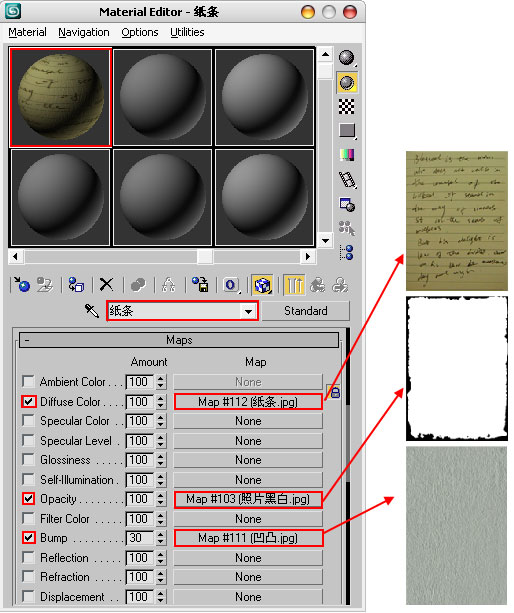Click Assign Material to Selection icon
Image resolution: width=514 pixels, height=613 pixels.
pos(76,285)
